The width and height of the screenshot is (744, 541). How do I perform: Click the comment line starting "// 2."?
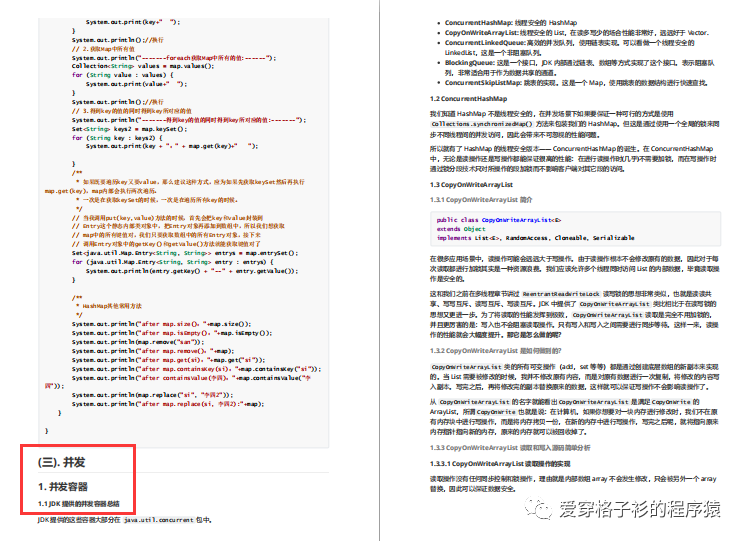point(103,49)
